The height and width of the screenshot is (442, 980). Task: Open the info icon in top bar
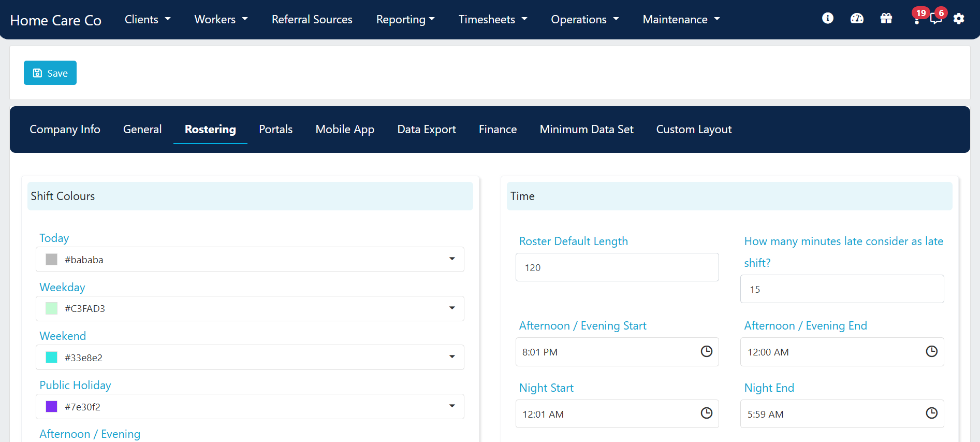(828, 19)
